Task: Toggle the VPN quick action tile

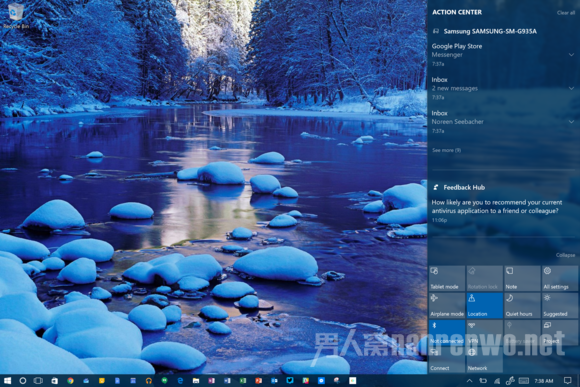Action: point(485,333)
